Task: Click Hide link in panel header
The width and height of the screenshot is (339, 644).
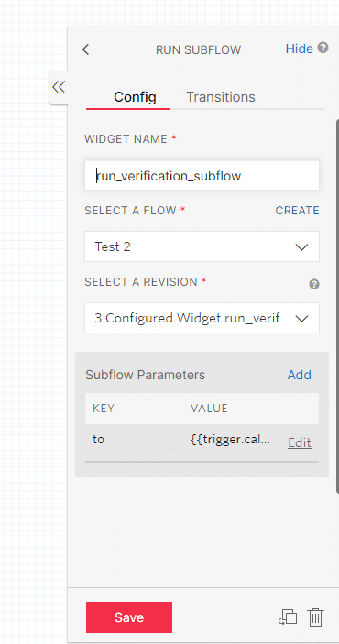Action: (299, 49)
